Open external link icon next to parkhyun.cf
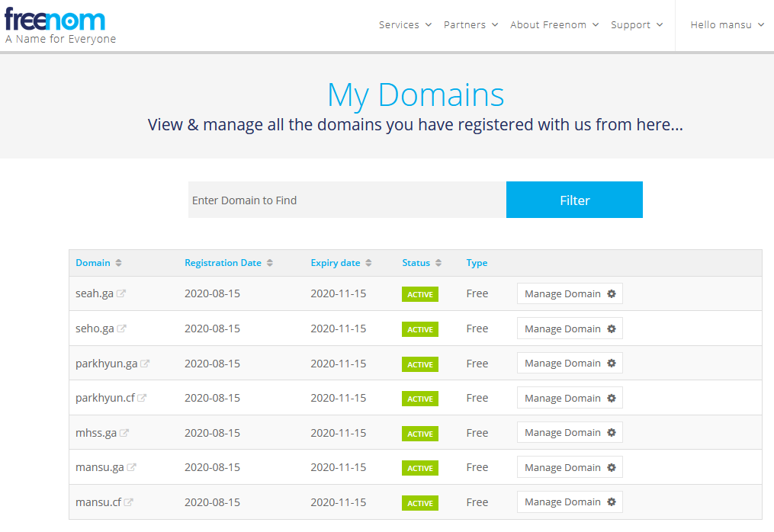This screenshot has width=774, height=532. click(142, 398)
